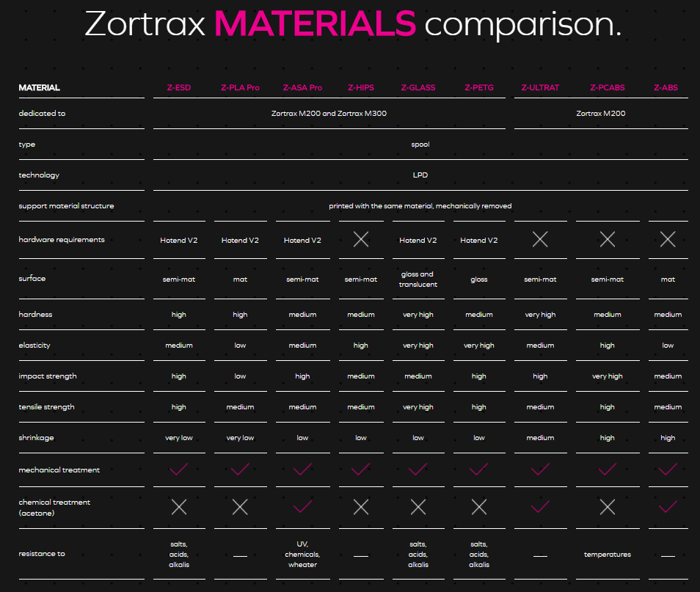Select the Z-ULTRAT column header
Viewport: 700px width, 592px height.
[x=540, y=87]
